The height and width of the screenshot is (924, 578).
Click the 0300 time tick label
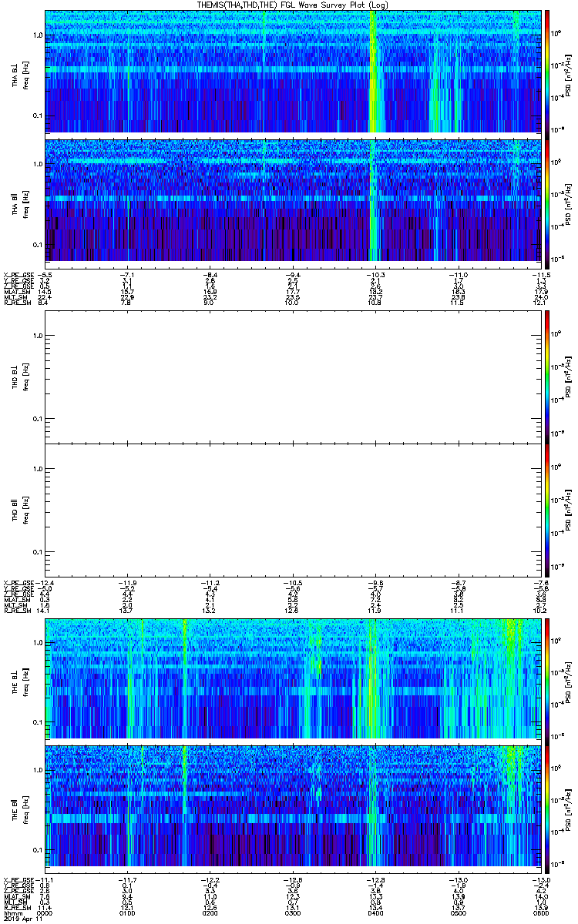tap(294, 914)
